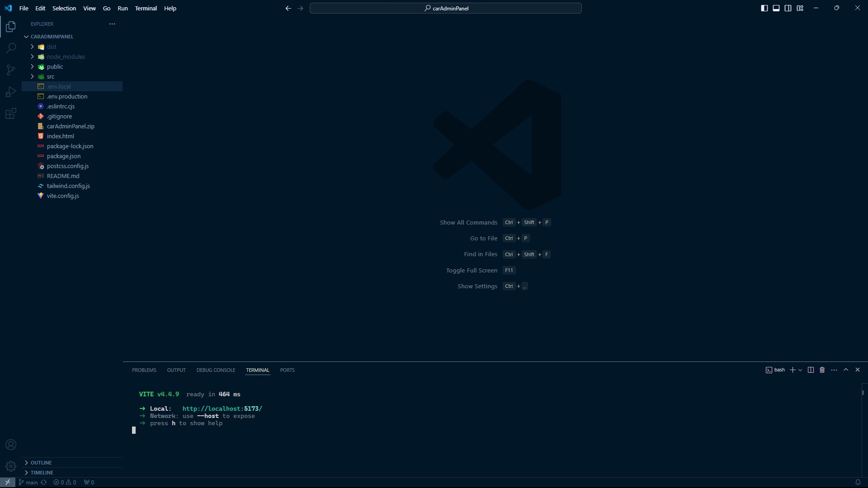868x488 pixels.
Task: Open the Run menu
Action: pos(123,8)
